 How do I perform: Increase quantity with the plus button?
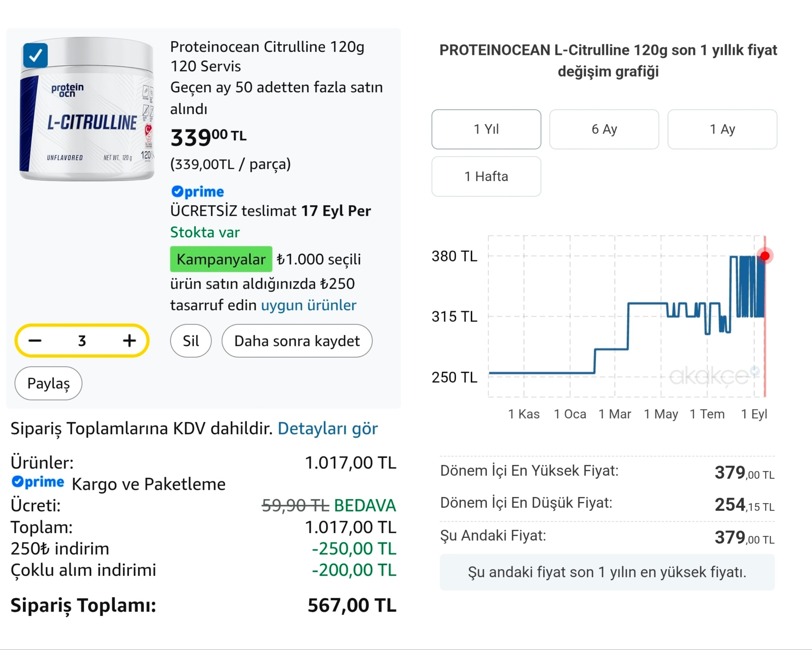(129, 341)
